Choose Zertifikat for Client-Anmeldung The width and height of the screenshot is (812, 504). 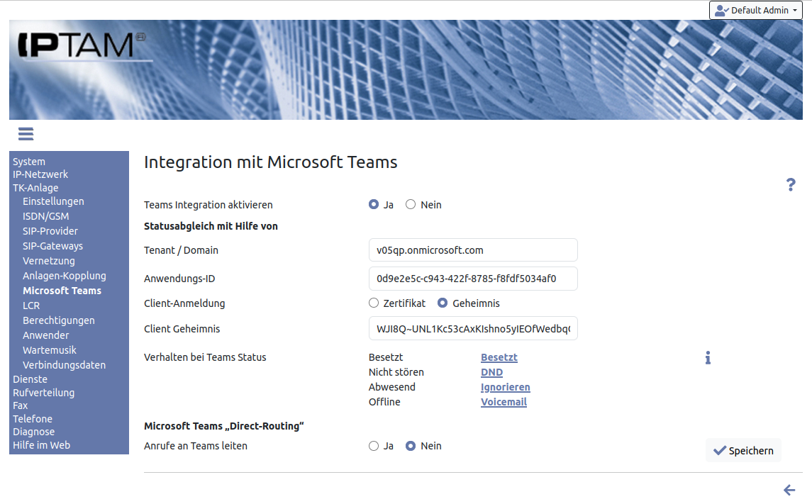click(x=374, y=303)
